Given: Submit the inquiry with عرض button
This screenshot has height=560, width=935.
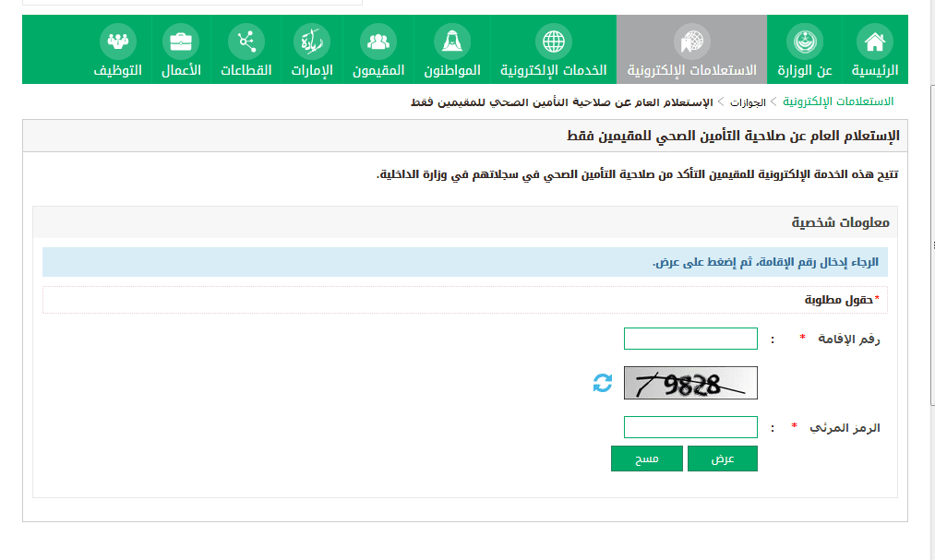Looking at the screenshot, I should tap(722, 458).
